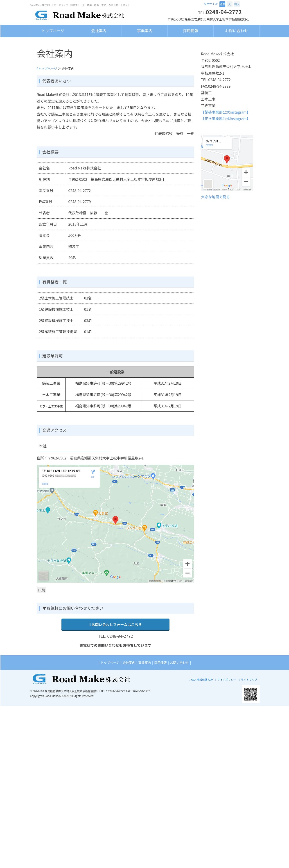289x868 pixels.
Task: Click Google logo on sidebar map
Action: tap(227, 185)
